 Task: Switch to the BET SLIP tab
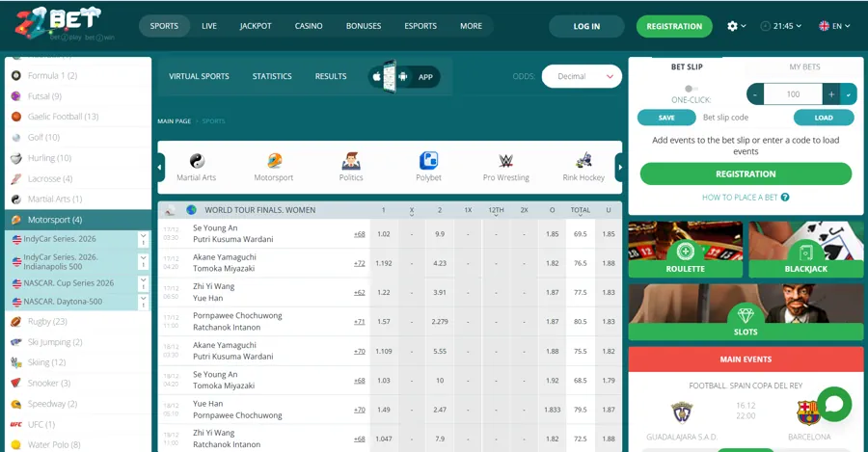point(687,66)
